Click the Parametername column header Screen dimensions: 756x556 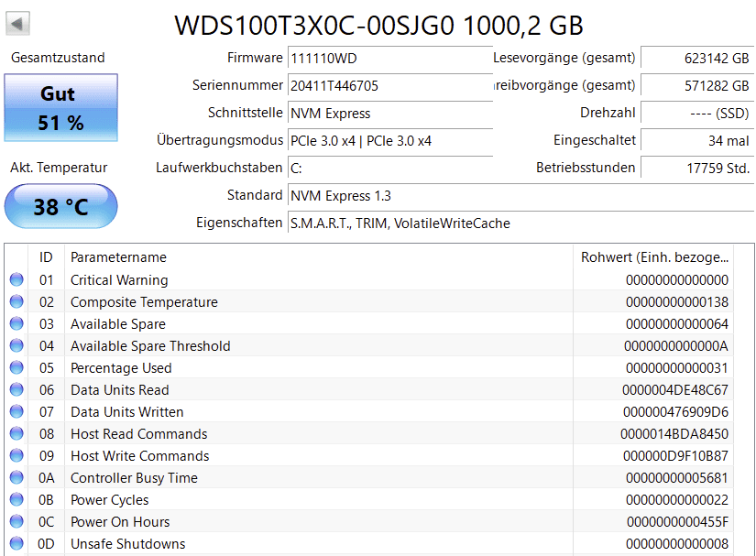pyautogui.click(x=119, y=257)
